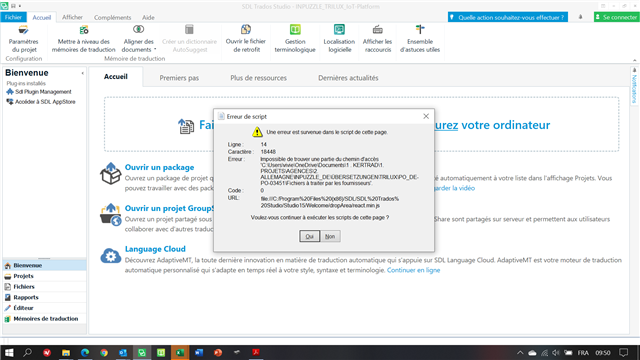This screenshot has width=640, height=360.
Task: Collapse the Bienvenue navigation pane
Action: tap(82, 73)
